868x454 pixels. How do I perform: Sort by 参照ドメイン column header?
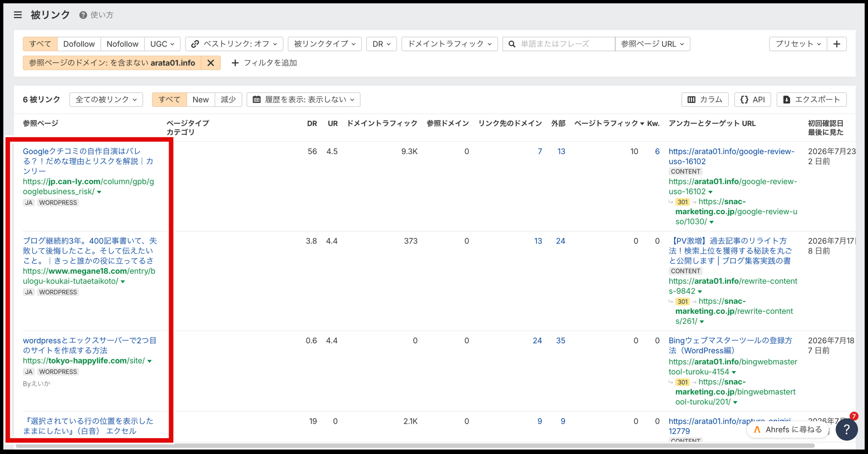(448, 123)
